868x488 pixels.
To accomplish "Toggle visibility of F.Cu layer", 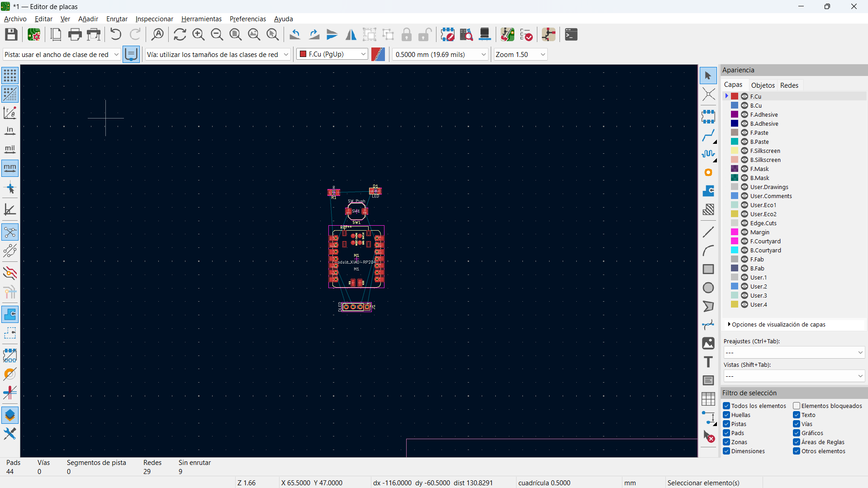I will [x=745, y=96].
